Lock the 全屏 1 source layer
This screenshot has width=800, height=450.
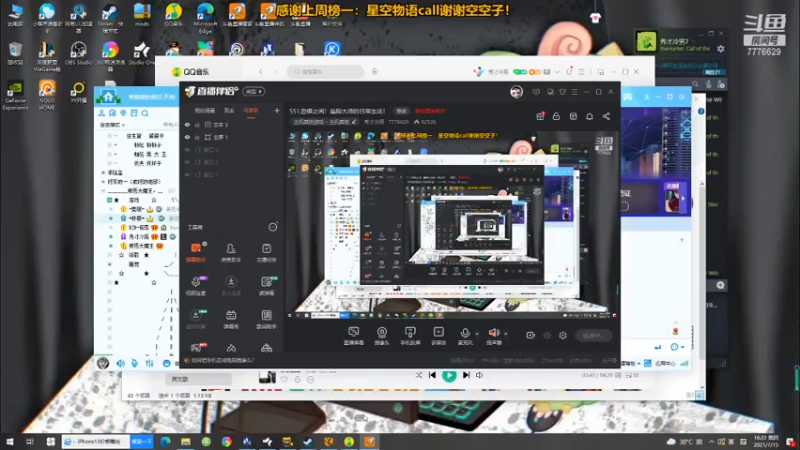click(x=197, y=137)
